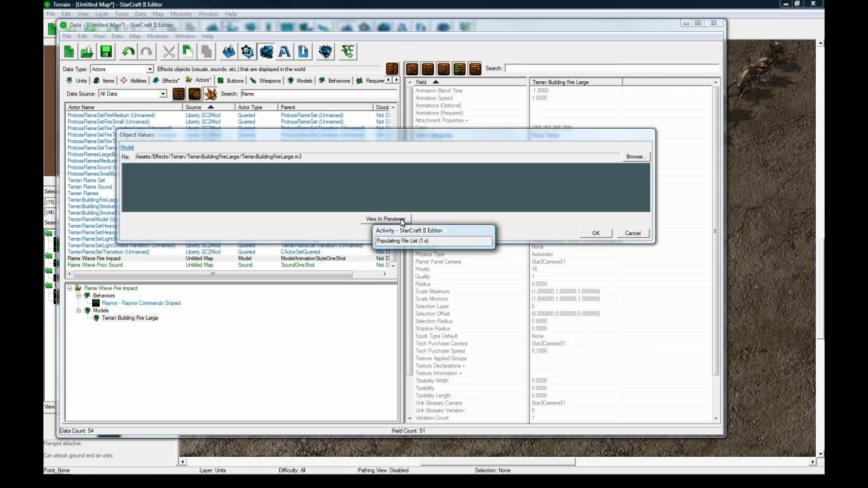The image size is (868, 488).
Task: Click the green Undo arrow icon
Action: coord(128,52)
